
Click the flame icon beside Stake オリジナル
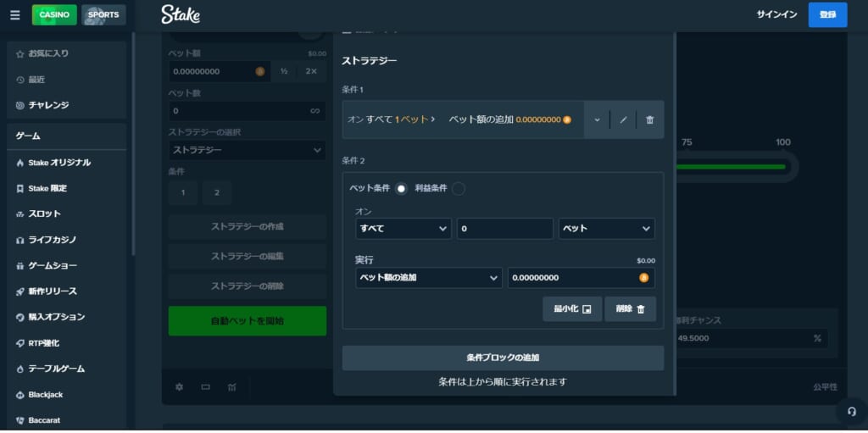pyautogui.click(x=20, y=163)
